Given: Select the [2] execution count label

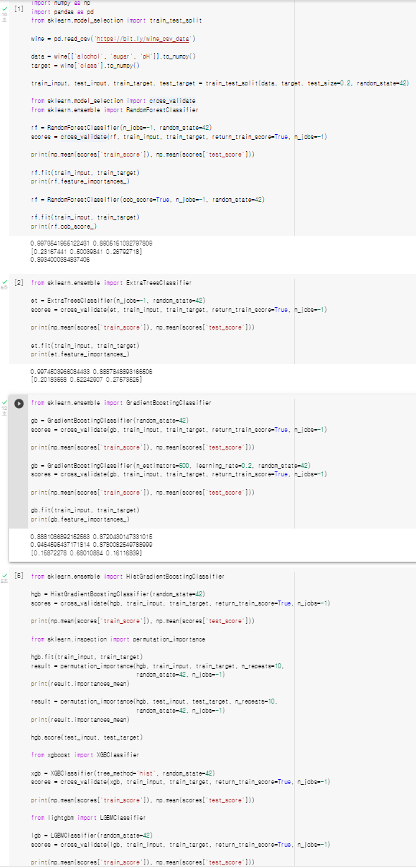Looking at the screenshot, I should click(x=19, y=282).
